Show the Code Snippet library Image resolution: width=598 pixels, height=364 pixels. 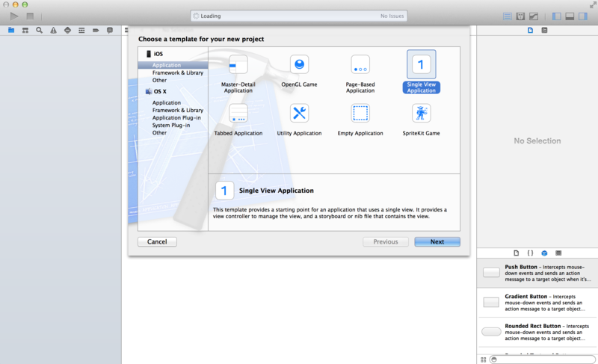click(530, 253)
